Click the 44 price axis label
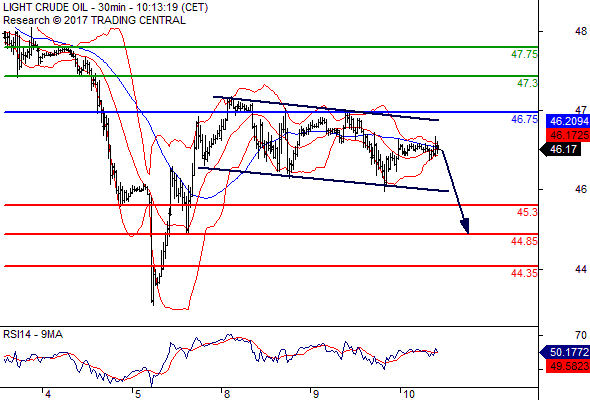Viewport: 590px width, 400px height. point(581,269)
